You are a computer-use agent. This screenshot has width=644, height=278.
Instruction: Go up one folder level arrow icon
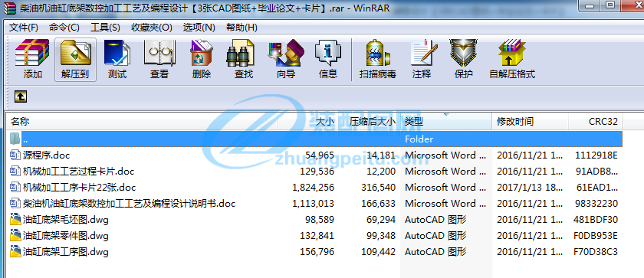tap(21, 96)
